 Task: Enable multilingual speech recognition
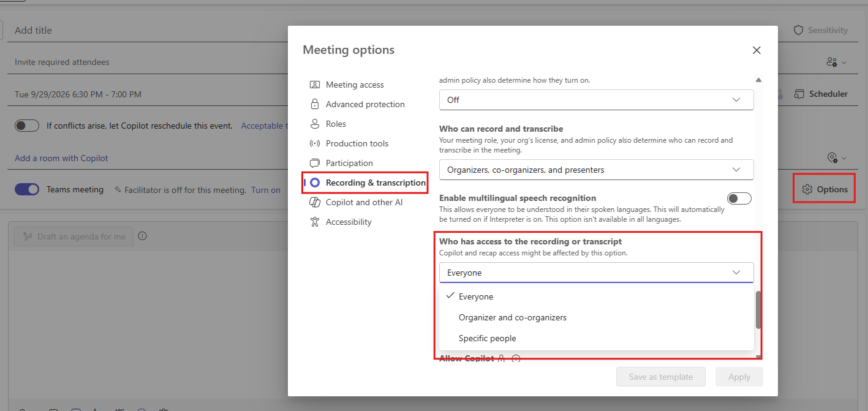tap(739, 198)
